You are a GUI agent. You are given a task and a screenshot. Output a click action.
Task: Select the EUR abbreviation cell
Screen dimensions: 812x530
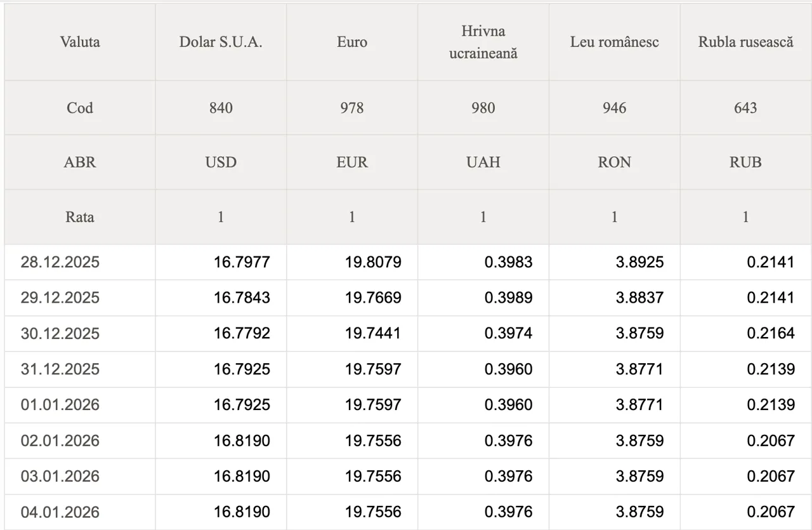(352, 162)
